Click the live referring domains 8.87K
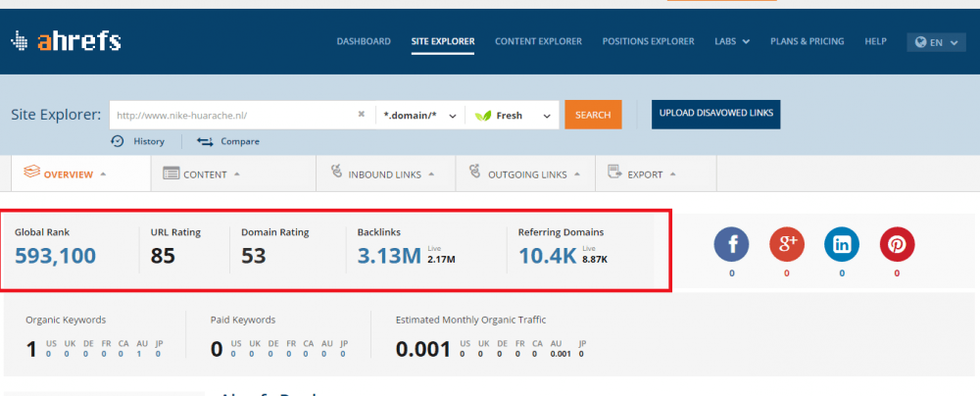The image size is (980, 396). pyautogui.click(x=595, y=259)
